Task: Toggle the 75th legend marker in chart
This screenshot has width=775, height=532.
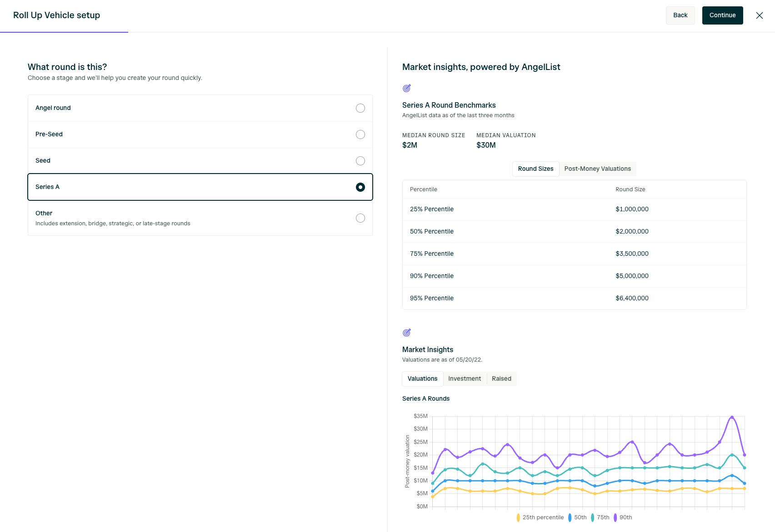Action: tap(592, 517)
